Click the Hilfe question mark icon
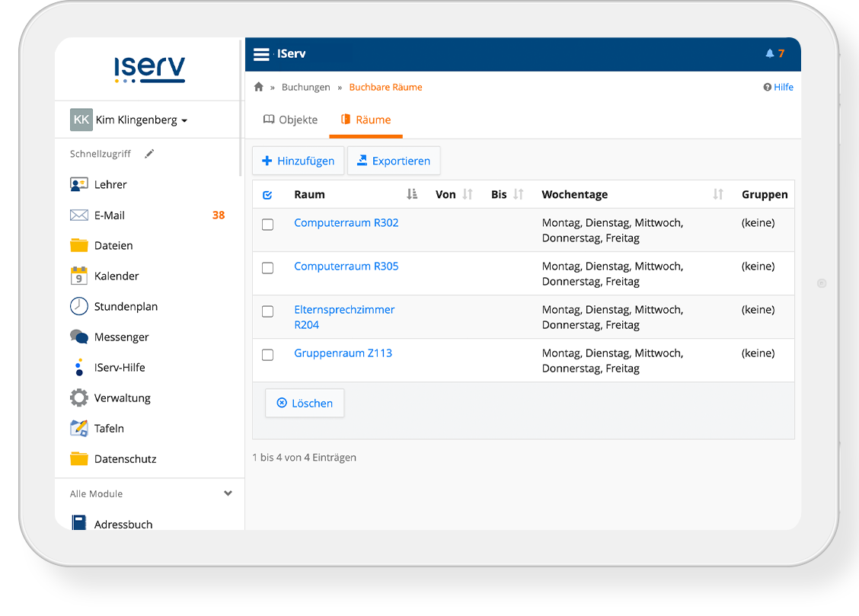 pyautogui.click(x=767, y=87)
